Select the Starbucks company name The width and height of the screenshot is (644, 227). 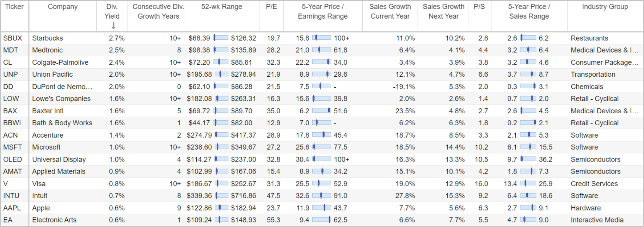pos(48,38)
